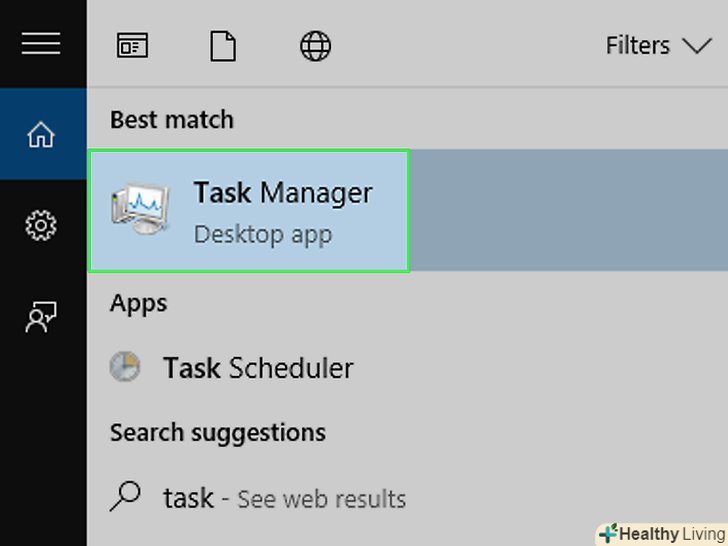Open the Feedback icon in sidebar
This screenshot has height=546, width=728.
pyautogui.click(x=41, y=317)
